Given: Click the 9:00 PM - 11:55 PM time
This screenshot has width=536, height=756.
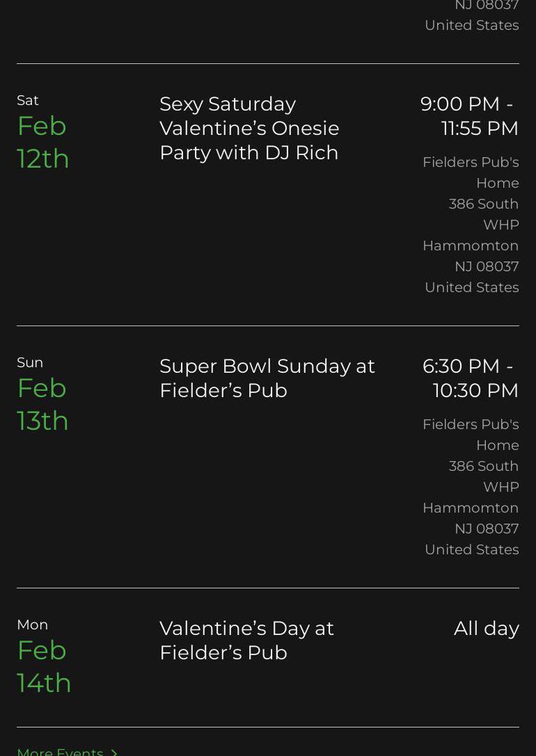Looking at the screenshot, I should pos(470,115).
